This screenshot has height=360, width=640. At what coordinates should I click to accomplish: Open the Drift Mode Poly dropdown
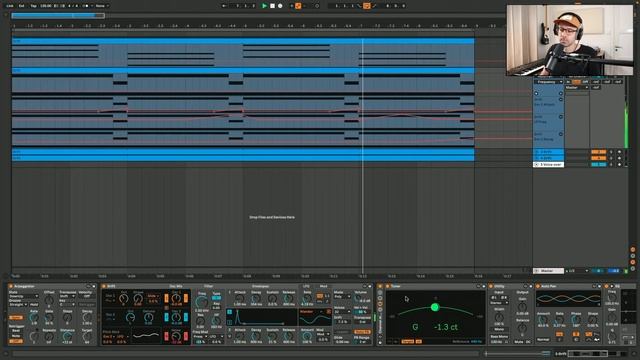point(342,297)
